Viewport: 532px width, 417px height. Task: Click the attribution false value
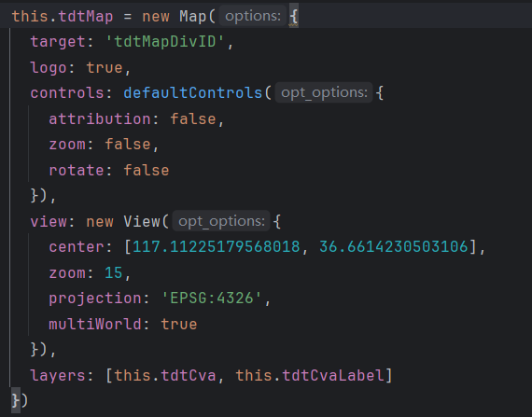192,119
